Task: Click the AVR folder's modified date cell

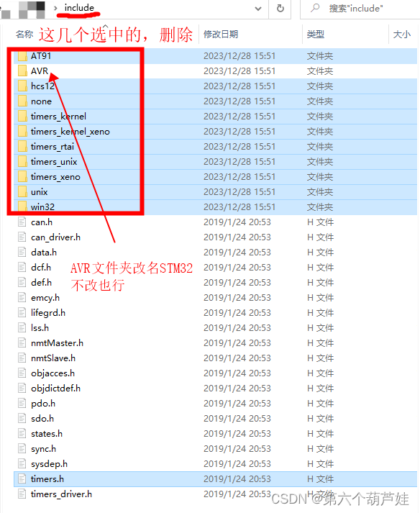Action: (x=239, y=71)
